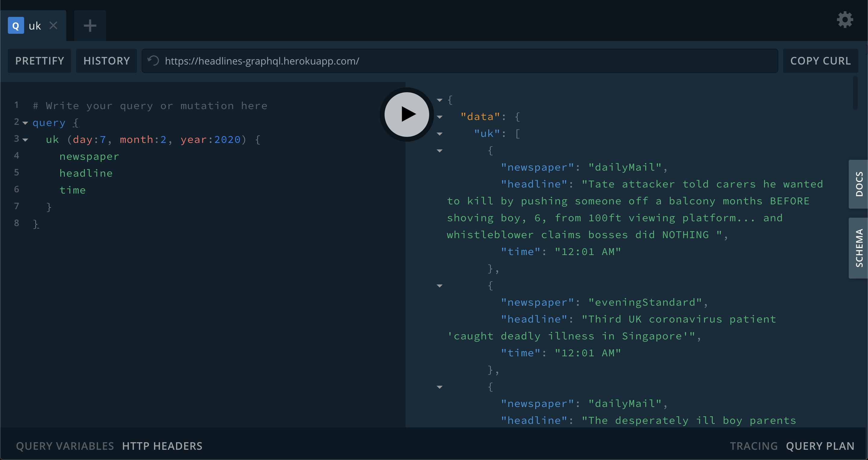
Task: Expand the QUERY VARIABLES panel
Action: coord(65,446)
